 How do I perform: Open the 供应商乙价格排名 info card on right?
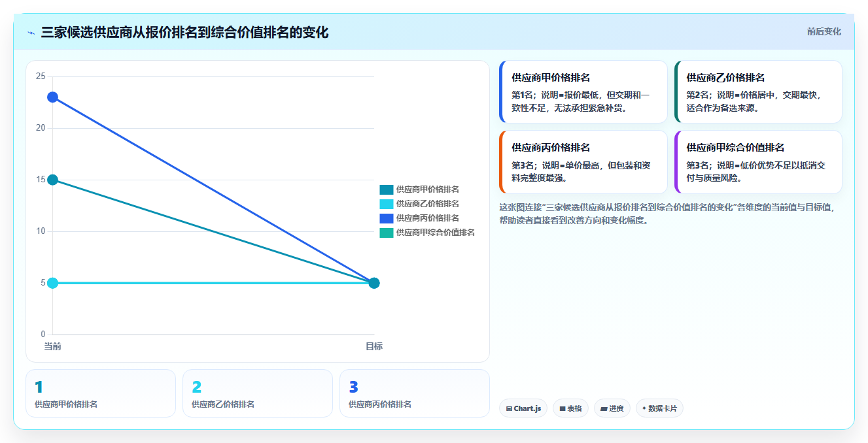click(x=758, y=91)
